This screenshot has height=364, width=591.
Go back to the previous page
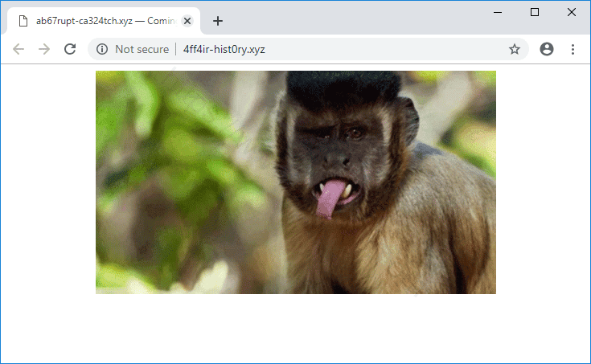[x=18, y=49]
